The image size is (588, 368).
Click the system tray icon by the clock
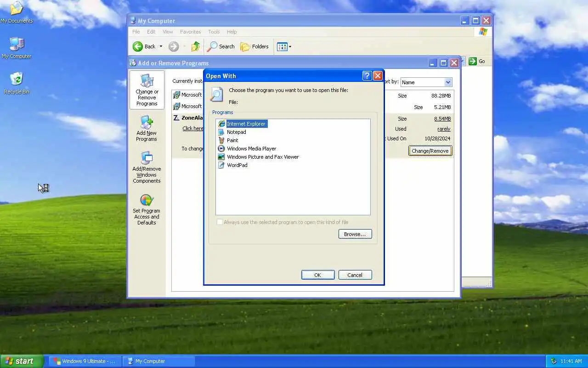coord(554,361)
